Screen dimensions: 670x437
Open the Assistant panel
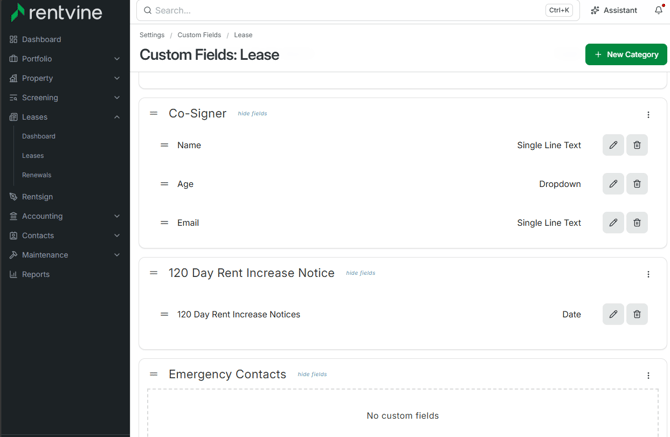(x=614, y=10)
